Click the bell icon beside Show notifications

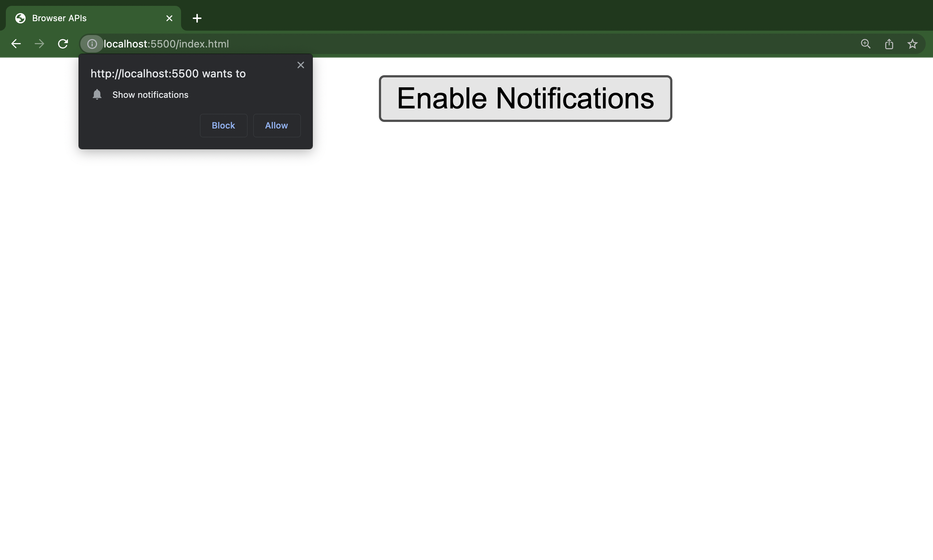click(97, 94)
